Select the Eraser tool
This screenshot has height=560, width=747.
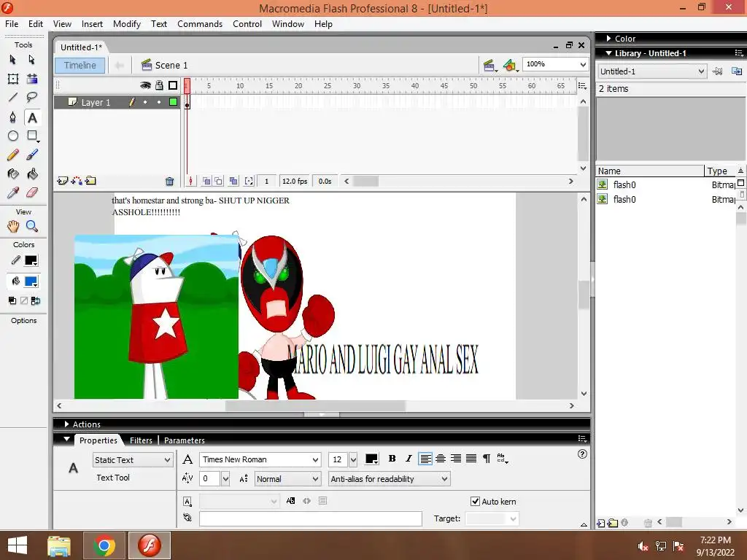pos(32,192)
